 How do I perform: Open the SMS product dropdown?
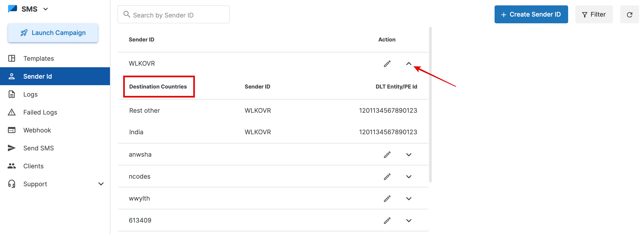(46, 9)
